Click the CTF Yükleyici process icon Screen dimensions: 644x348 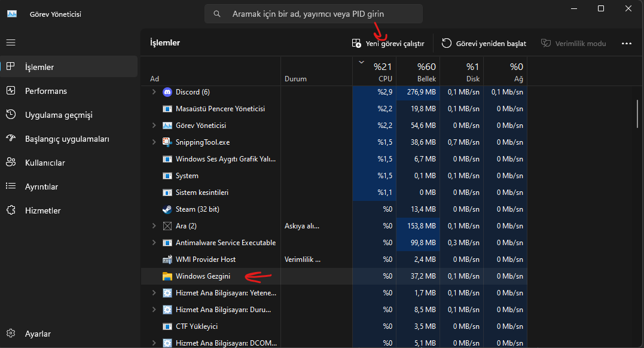point(167,326)
